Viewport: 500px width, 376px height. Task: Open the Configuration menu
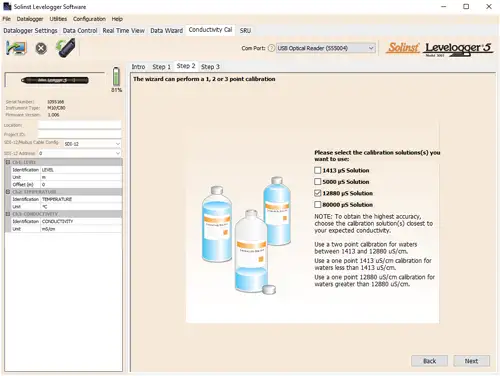click(89, 19)
